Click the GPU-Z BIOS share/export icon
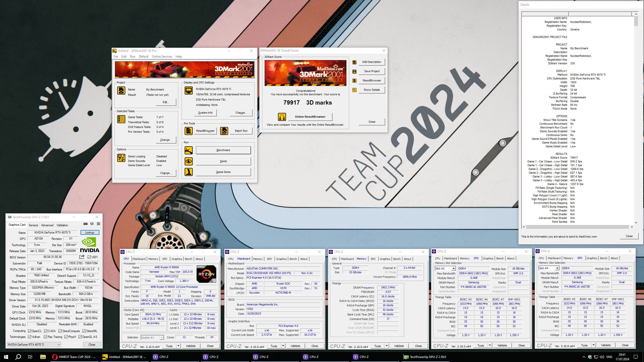 pyautogui.click(x=82, y=257)
